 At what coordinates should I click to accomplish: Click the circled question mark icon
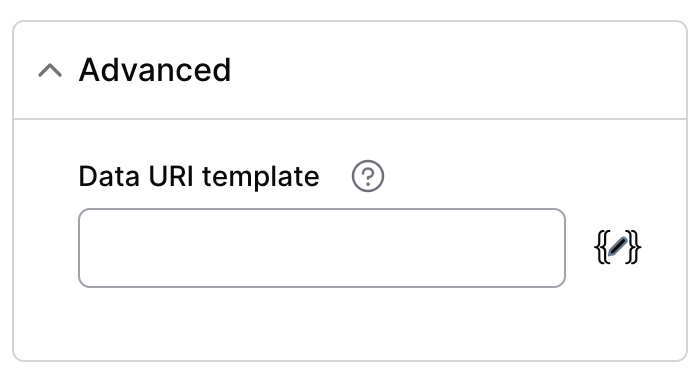point(368,176)
